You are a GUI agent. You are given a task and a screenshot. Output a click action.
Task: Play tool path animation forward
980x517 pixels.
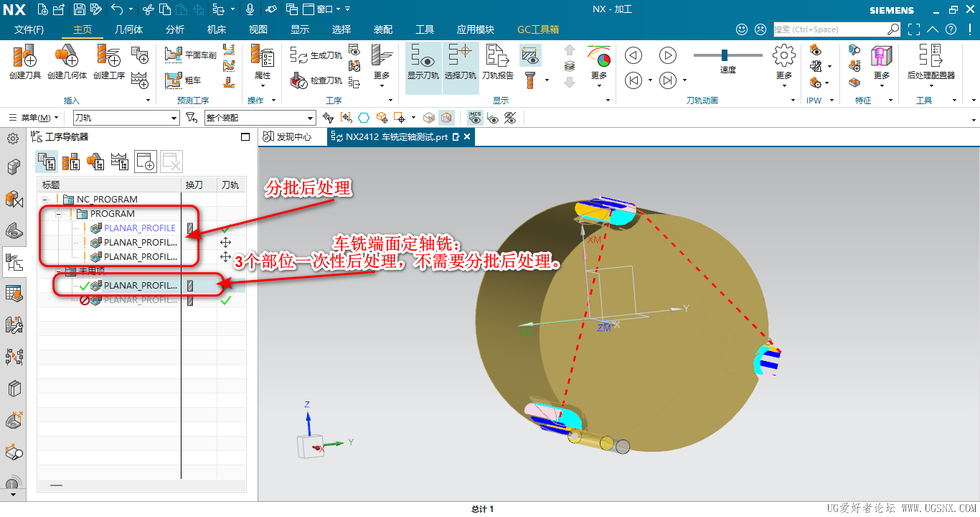668,55
